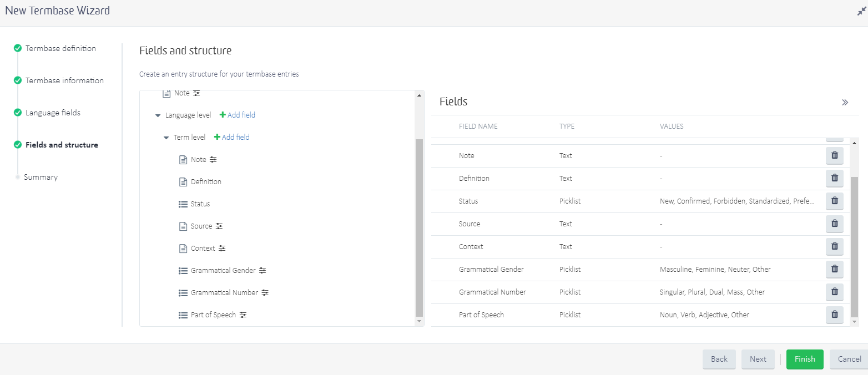Collapse the Language level tree node
This screenshot has height=375, width=868.
pos(158,115)
